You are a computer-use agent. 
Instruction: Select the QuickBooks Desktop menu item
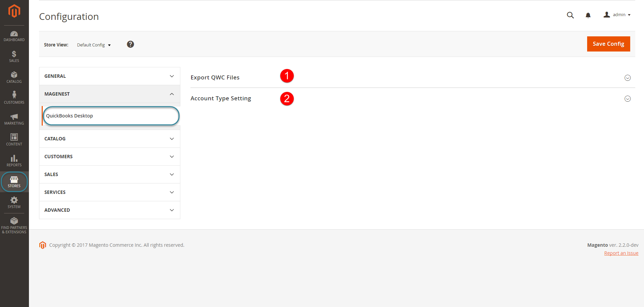(70, 116)
